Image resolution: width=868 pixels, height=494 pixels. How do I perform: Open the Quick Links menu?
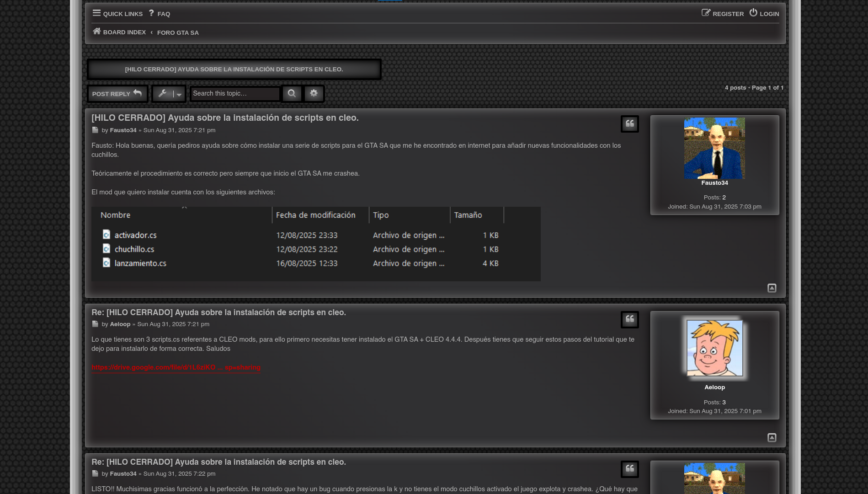[x=117, y=14]
